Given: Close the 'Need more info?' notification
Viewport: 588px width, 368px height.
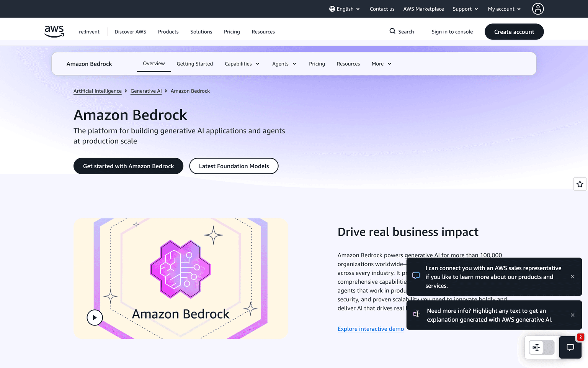Looking at the screenshot, I should click(x=572, y=315).
